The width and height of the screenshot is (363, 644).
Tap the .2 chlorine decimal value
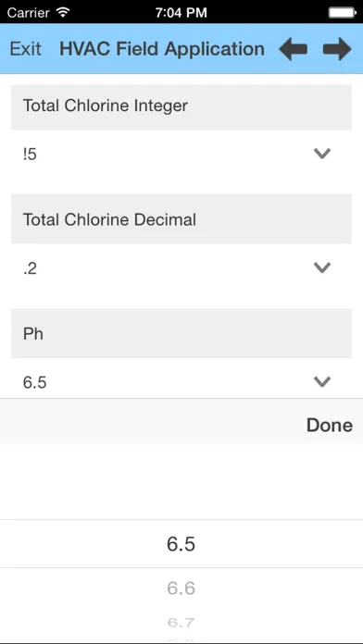30,268
